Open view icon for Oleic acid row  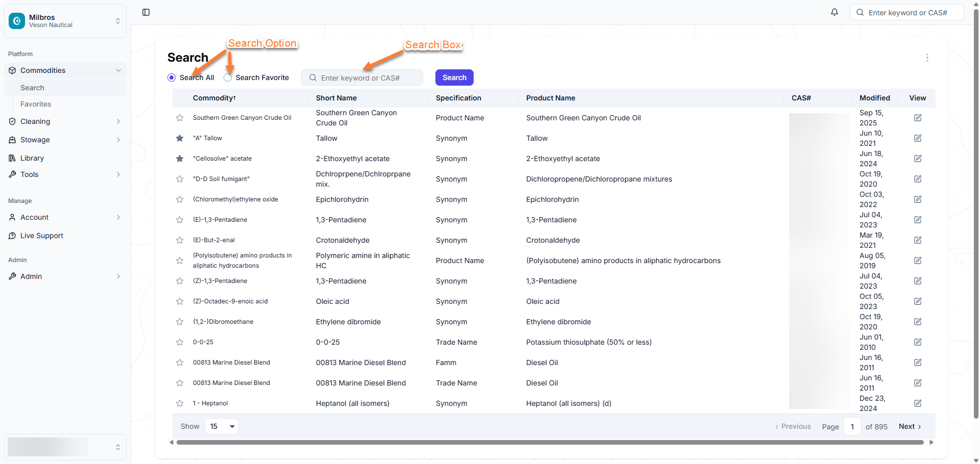click(918, 301)
